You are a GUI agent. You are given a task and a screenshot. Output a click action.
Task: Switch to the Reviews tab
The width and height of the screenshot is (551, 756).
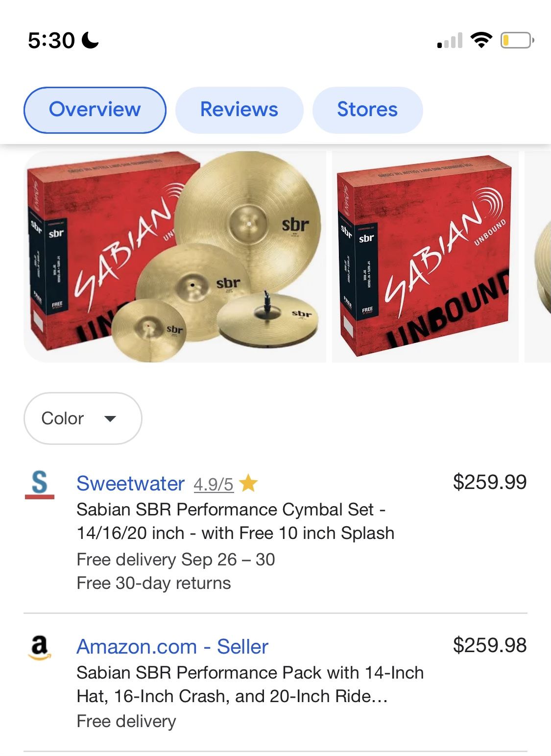click(x=239, y=110)
